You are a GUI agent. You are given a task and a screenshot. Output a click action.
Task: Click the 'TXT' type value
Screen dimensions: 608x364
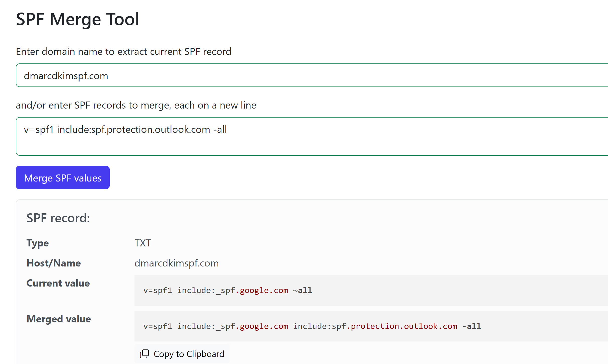tap(143, 243)
